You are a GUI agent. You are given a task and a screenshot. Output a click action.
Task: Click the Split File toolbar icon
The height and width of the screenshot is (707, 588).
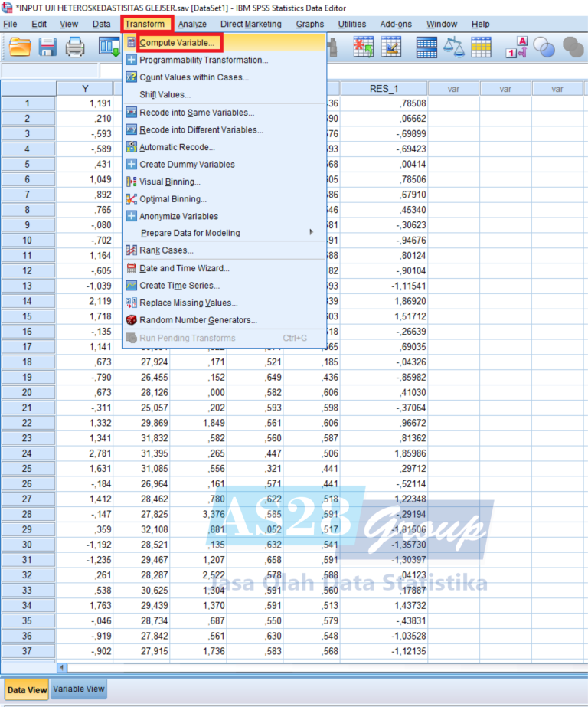click(426, 48)
